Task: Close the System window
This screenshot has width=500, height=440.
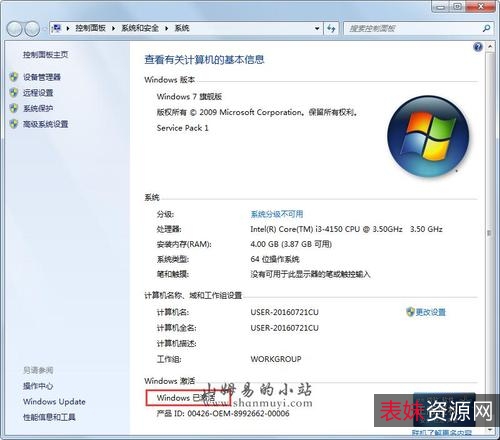Action: 480,7
